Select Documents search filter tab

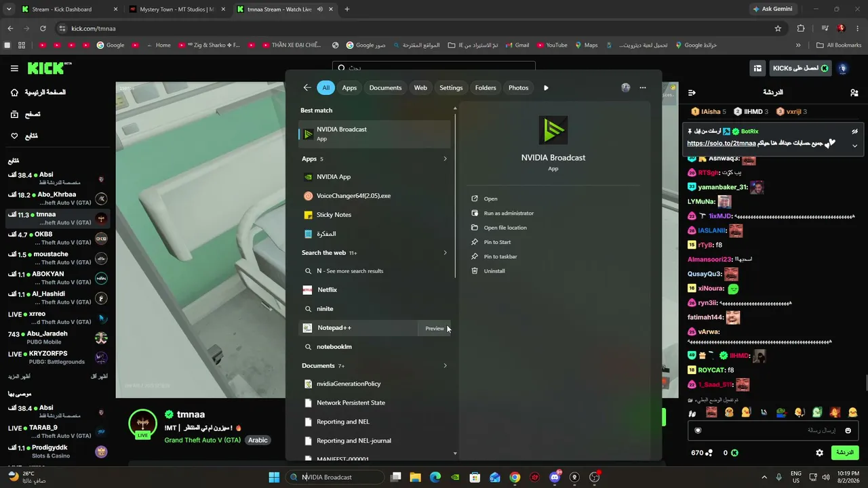click(x=385, y=87)
